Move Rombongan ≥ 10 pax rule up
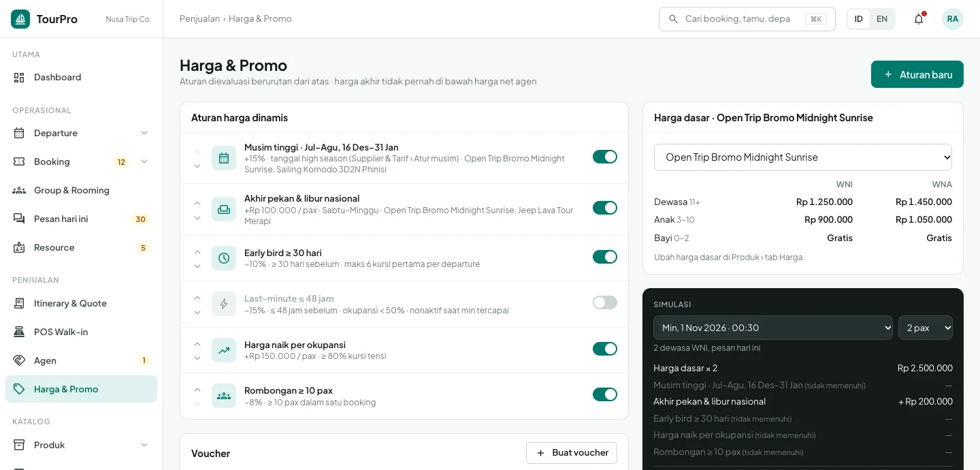Viewport: 980px width, 470px height. pyautogui.click(x=197, y=389)
